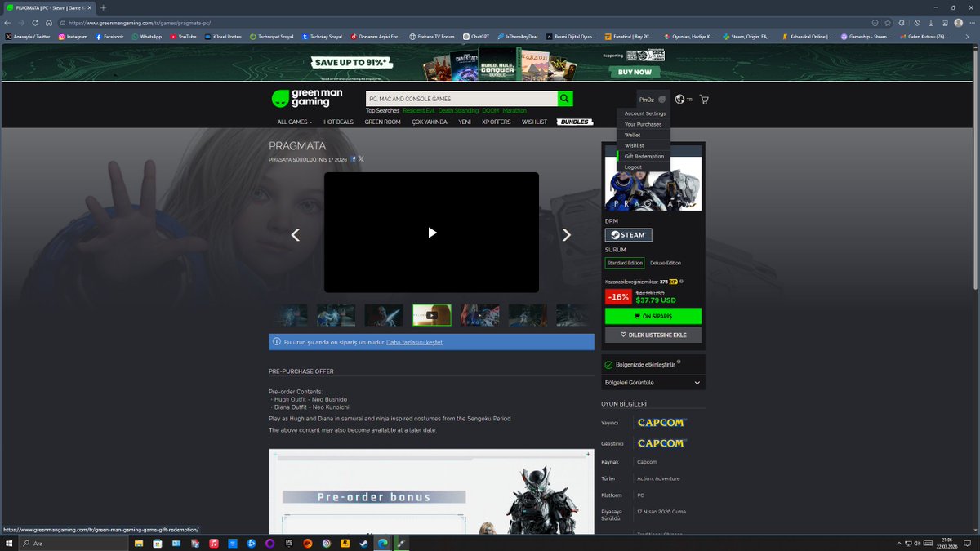Expand the pre-order bonus image plus icon

(588, 454)
